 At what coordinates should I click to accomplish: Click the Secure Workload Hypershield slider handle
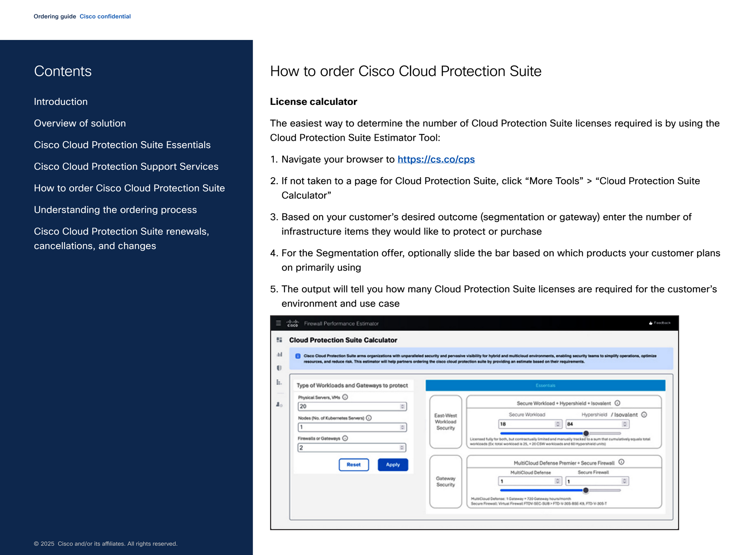[586, 433]
